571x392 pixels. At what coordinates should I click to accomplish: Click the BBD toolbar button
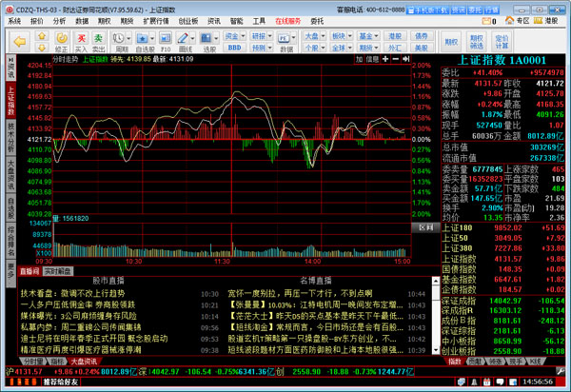pyautogui.click(x=234, y=48)
